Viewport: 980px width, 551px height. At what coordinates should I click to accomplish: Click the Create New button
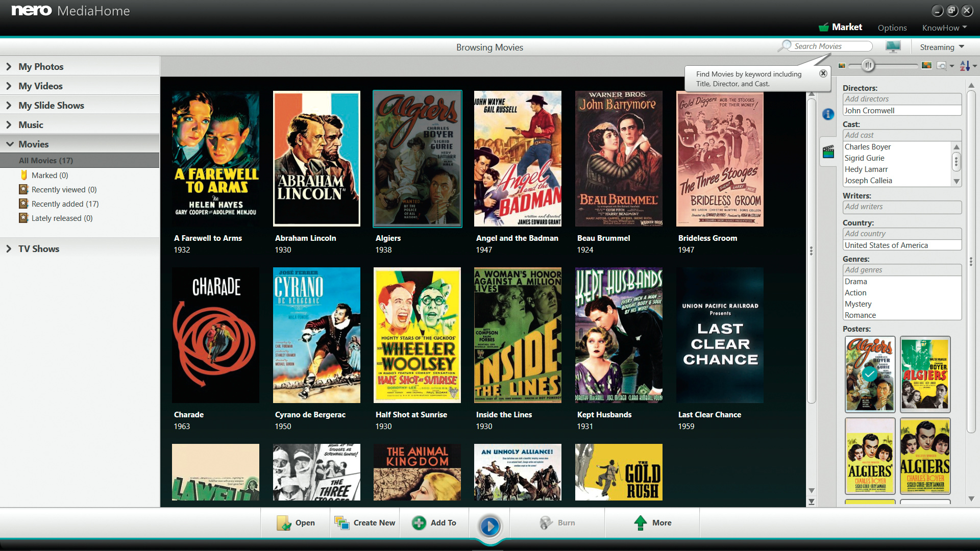(x=365, y=522)
